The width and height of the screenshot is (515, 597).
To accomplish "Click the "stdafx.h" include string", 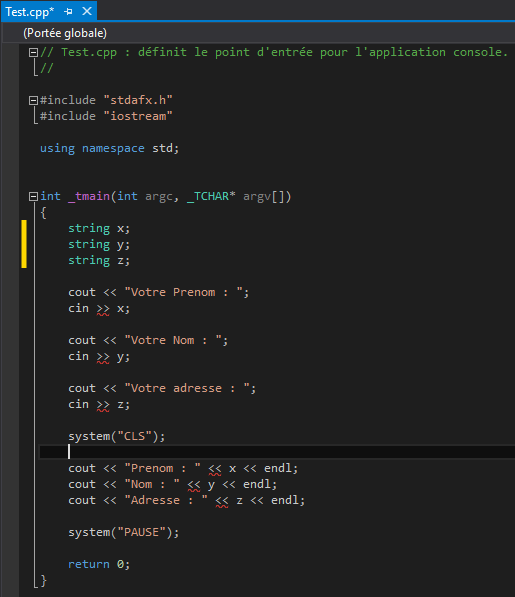I will (138, 101).
